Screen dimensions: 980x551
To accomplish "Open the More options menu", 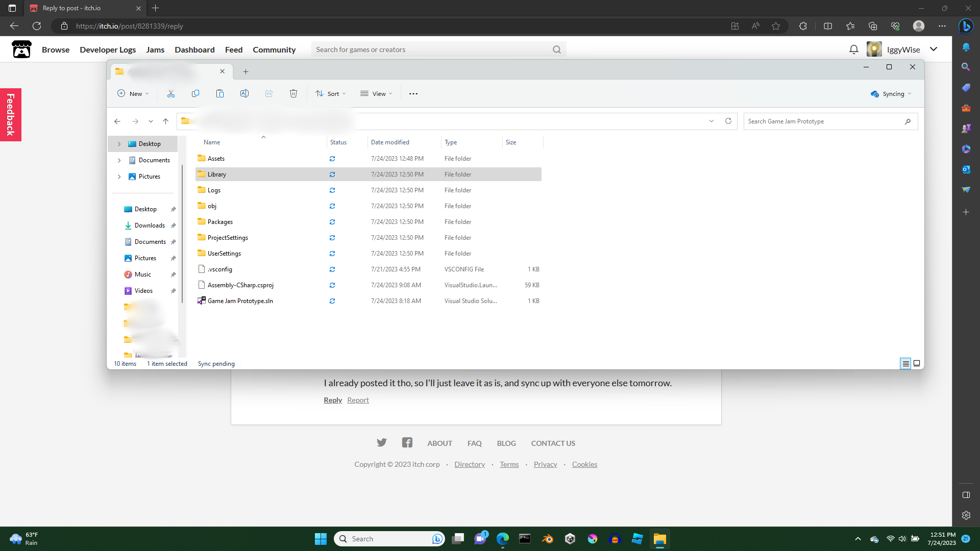I will point(413,93).
